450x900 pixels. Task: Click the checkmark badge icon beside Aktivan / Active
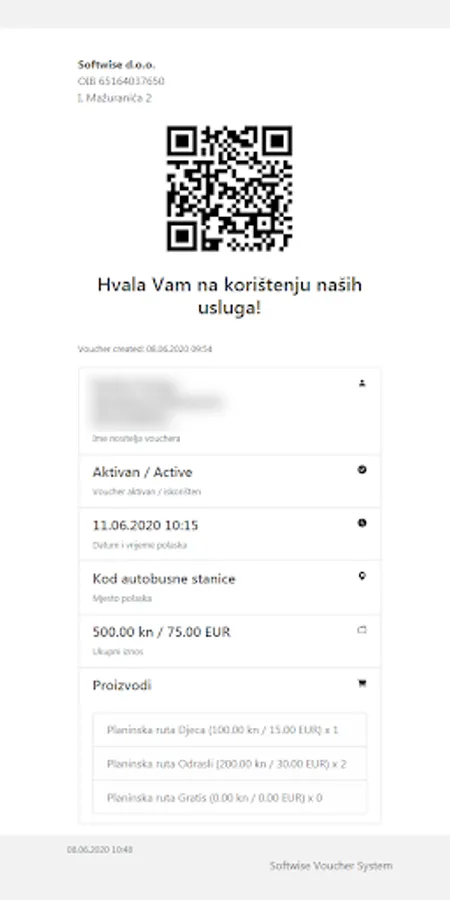tap(362, 470)
